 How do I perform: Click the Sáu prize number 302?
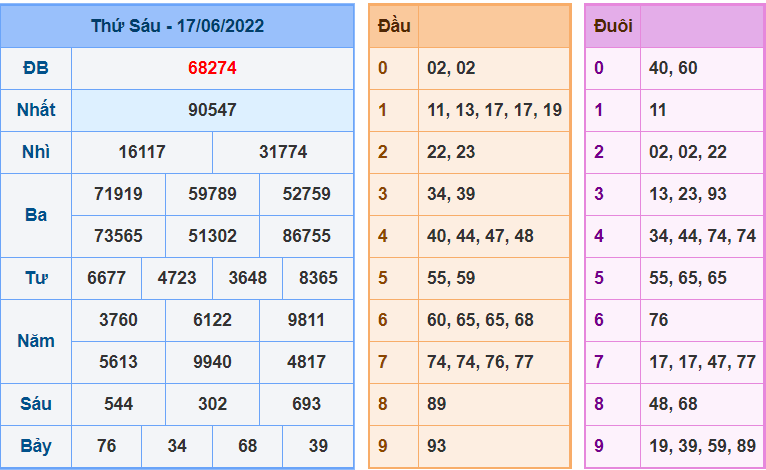[x=213, y=404]
